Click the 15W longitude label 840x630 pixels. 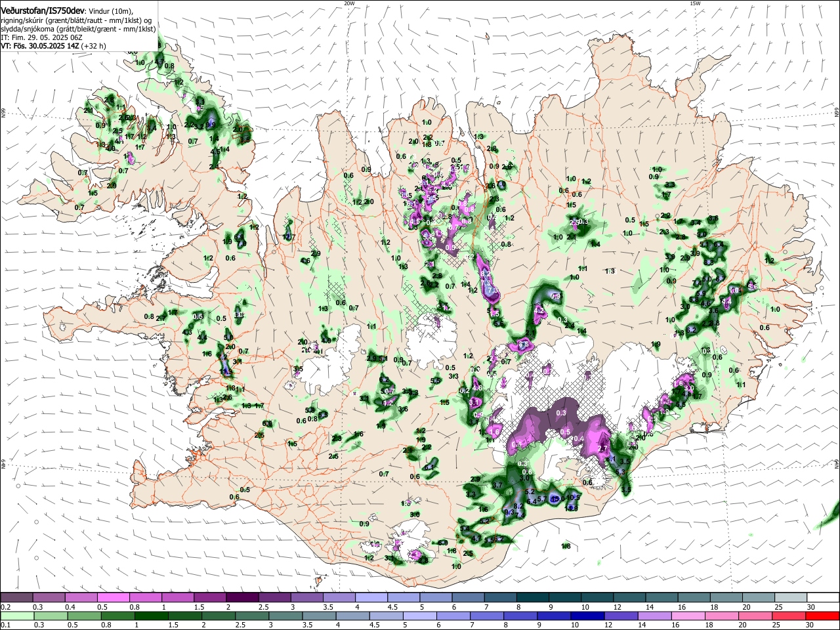pos(695,3)
